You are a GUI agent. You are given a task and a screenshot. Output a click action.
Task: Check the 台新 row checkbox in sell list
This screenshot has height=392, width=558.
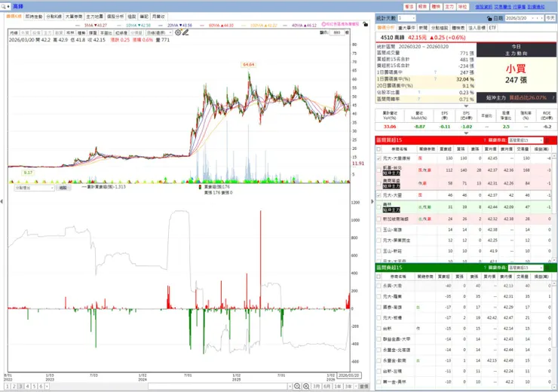[x=379, y=329]
